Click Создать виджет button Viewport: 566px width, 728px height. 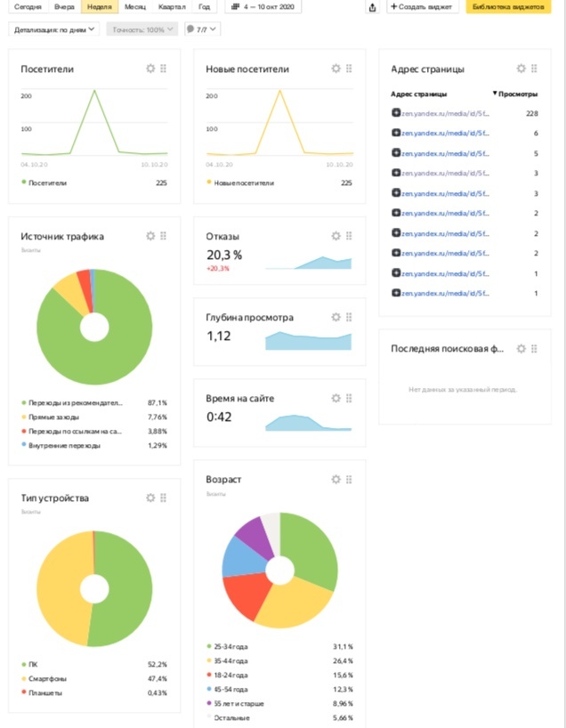422,7
